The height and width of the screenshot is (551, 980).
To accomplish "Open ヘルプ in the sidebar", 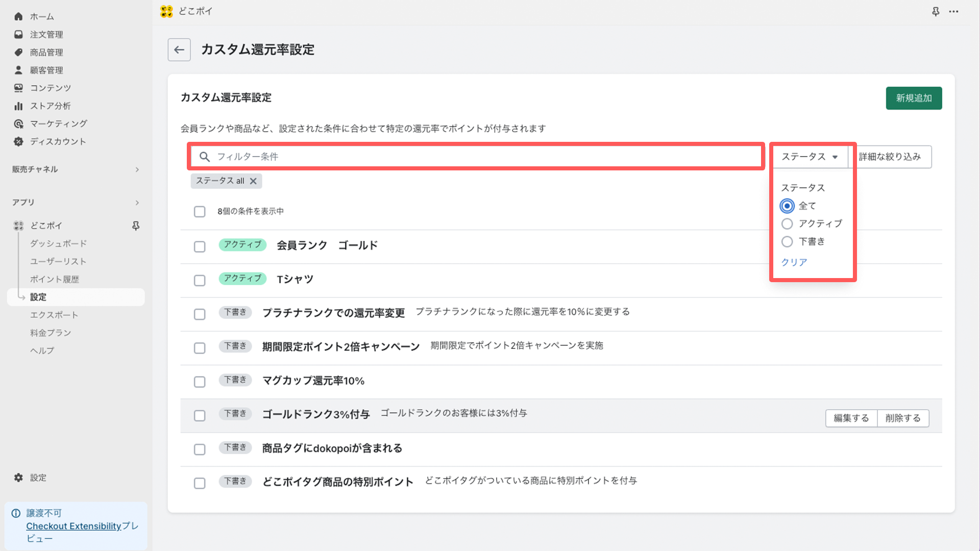I will pyautogui.click(x=42, y=350).
